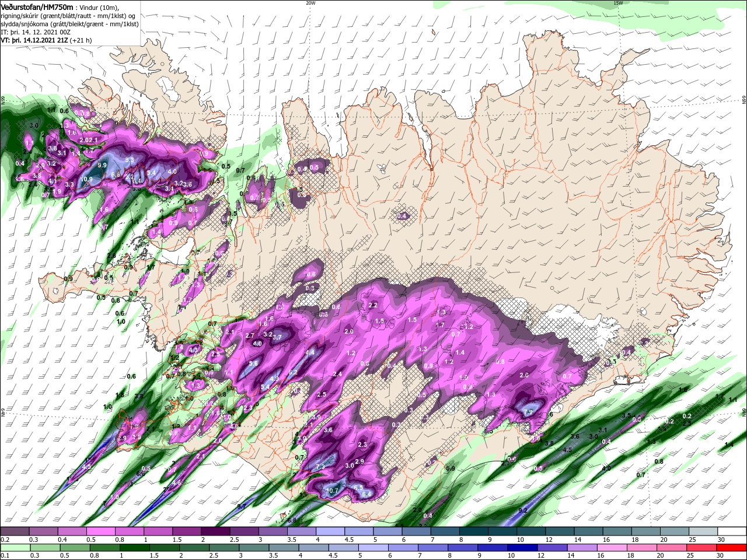Click the 6.4 snowfall value near the south coast

(367, 494)
